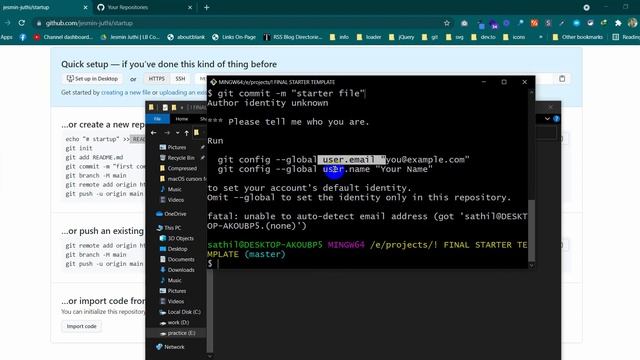
Task: Click the Chrome address bar
Action: point(241,23)
